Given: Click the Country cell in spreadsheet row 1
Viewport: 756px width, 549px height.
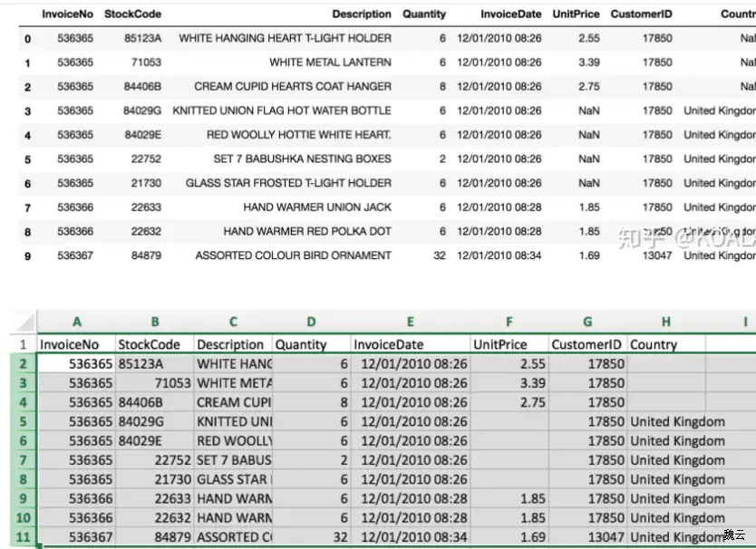Looking at the screenshot, I should (666, 344).
